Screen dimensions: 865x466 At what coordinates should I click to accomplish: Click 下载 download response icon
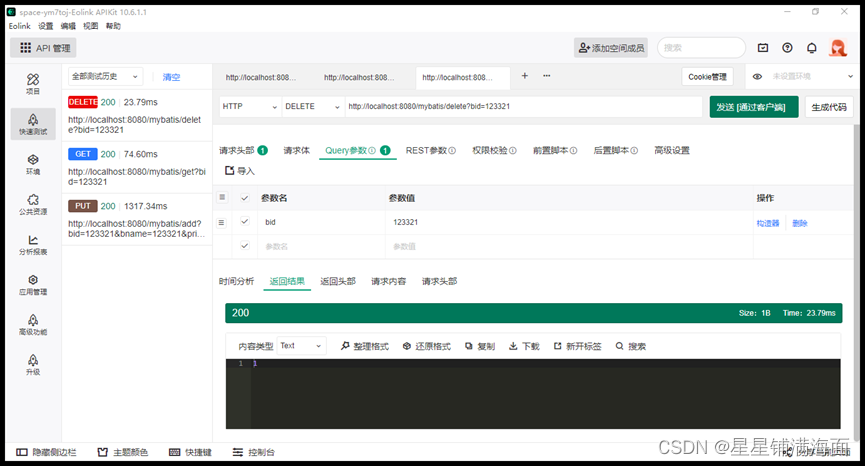point(513,346)
